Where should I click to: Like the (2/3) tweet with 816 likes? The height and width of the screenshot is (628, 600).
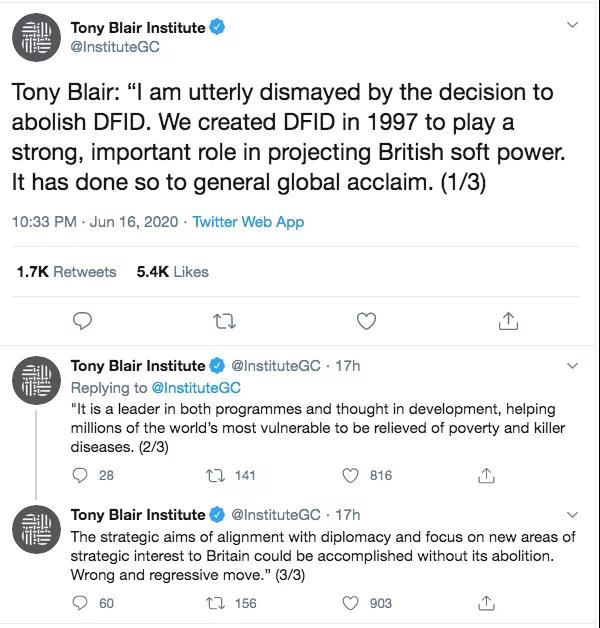pos(351,476)
